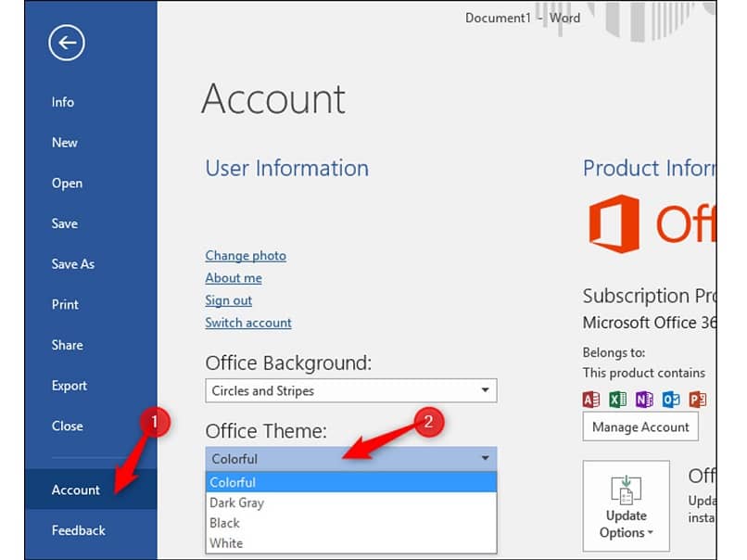This screenshot has height=560, width=747.
Task: Click the Switch account link
Action: [248, 323]
